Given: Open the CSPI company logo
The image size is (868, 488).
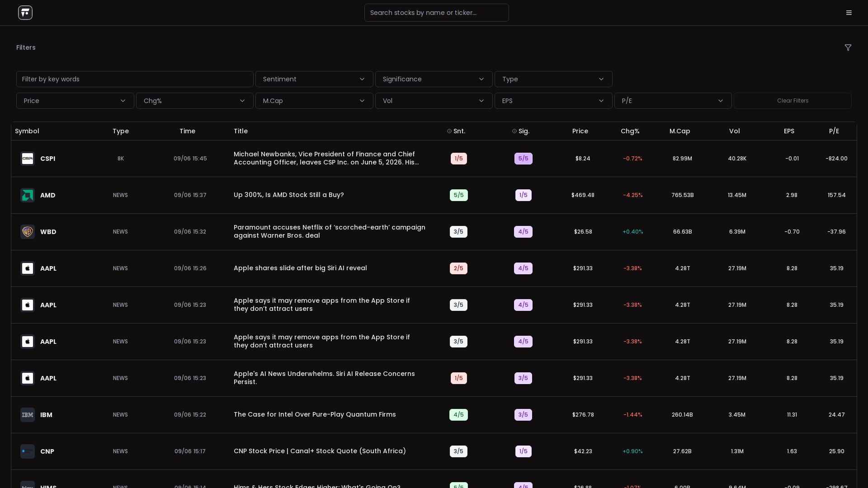Looking at the screenshot, I should point(28,159).
